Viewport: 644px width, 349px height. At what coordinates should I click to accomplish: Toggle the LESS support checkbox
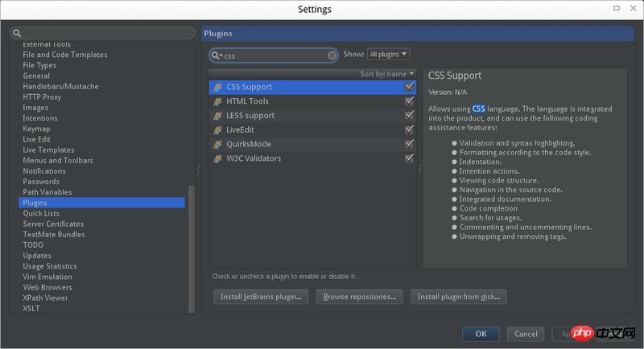click(x=409, y=115)
